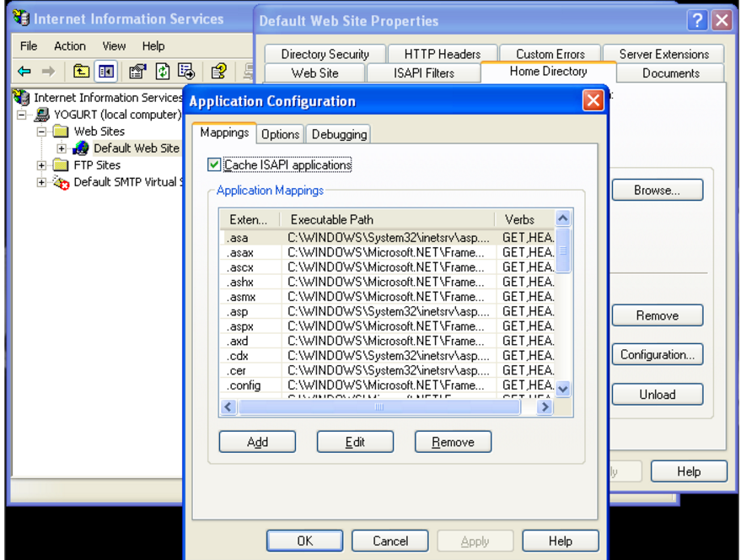This screenshot has width=741, height=560.
Task: Open the Debugging tab
Action: (339, 134)
